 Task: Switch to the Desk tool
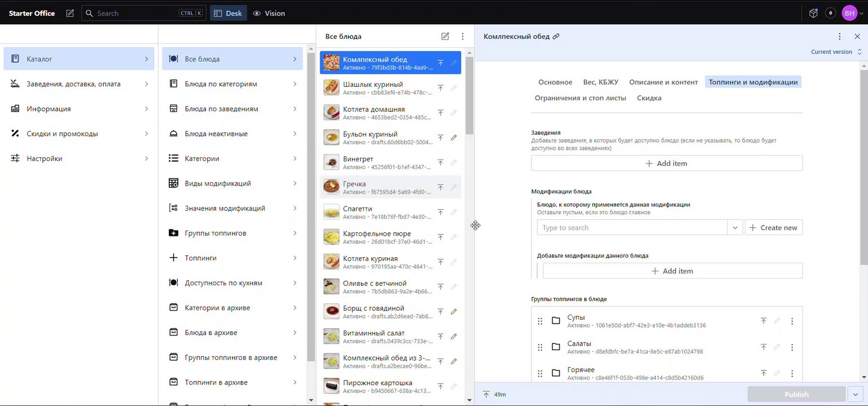coord(229,13)
